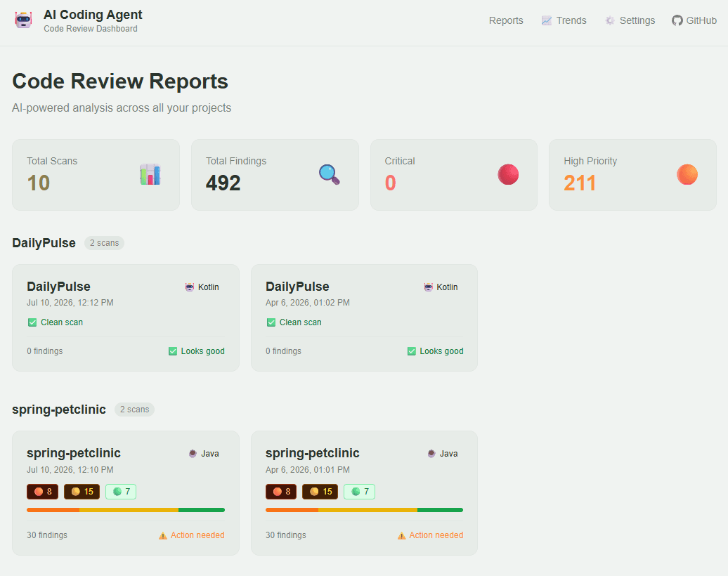Screen dimensions: 728x576
Task: Click spring-petclinic section 2 scans badge
Action: (x=135, y=410)
